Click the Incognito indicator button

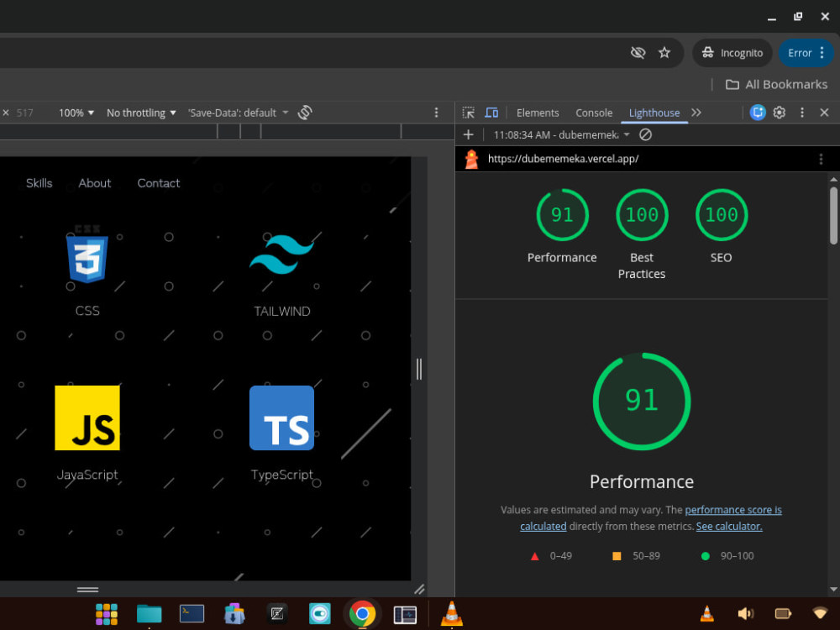[732, 52]
